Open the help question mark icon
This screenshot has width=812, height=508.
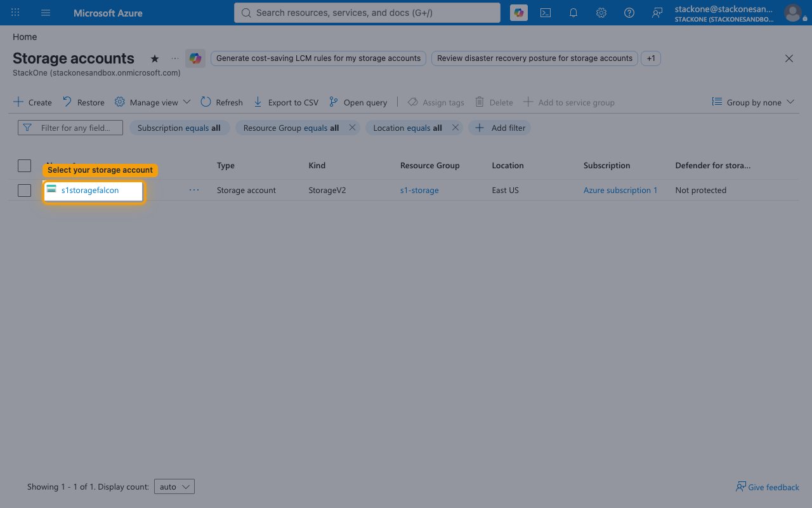tap(629, 13)
